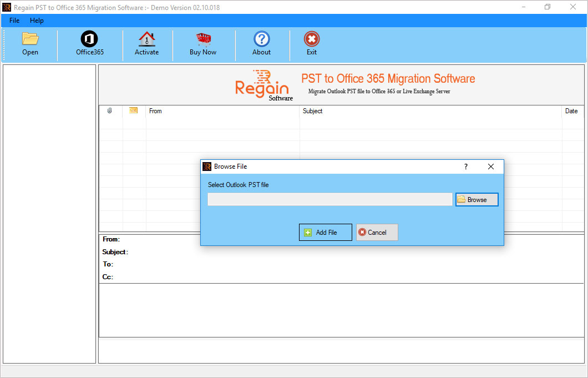Click inside the Outlook PST file path field
Viewport: 588px width, 378px height.
click(x=330, y=199)
